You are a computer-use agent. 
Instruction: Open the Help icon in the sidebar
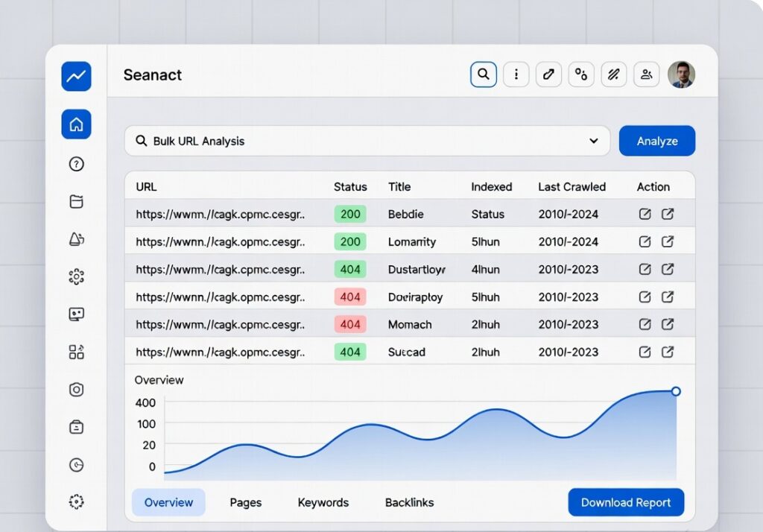pyautogui.click(x=76, y=164)
